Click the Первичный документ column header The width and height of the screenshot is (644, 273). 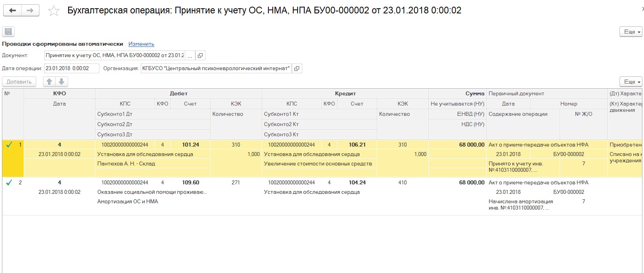pos(547,94)
